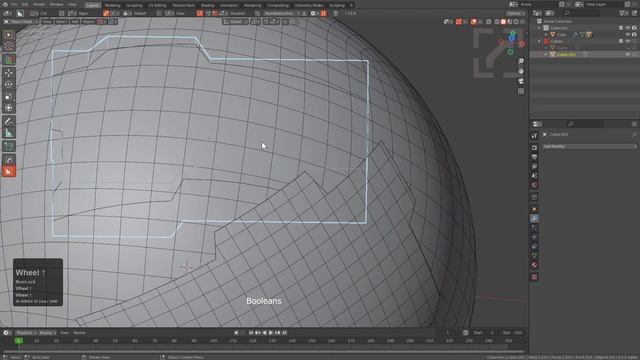
Task: Toggle visibility eye of Cutters collection
Action: tap(628, 41)
